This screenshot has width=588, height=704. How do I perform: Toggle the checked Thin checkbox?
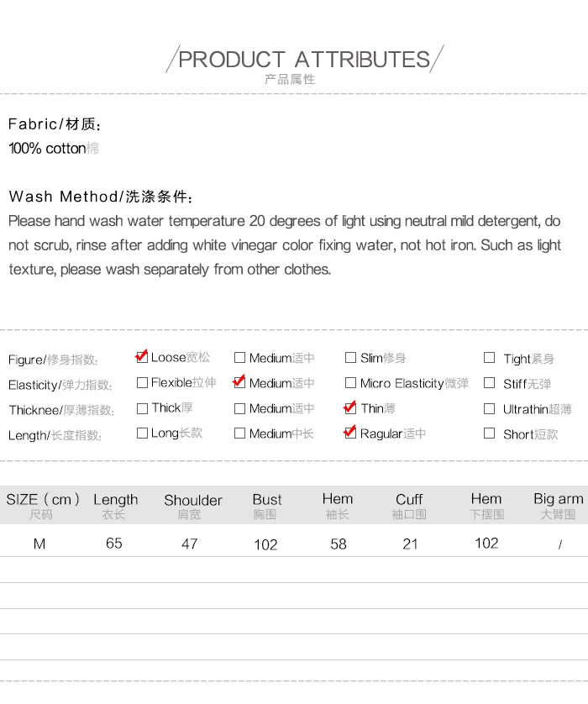point(350,408)
